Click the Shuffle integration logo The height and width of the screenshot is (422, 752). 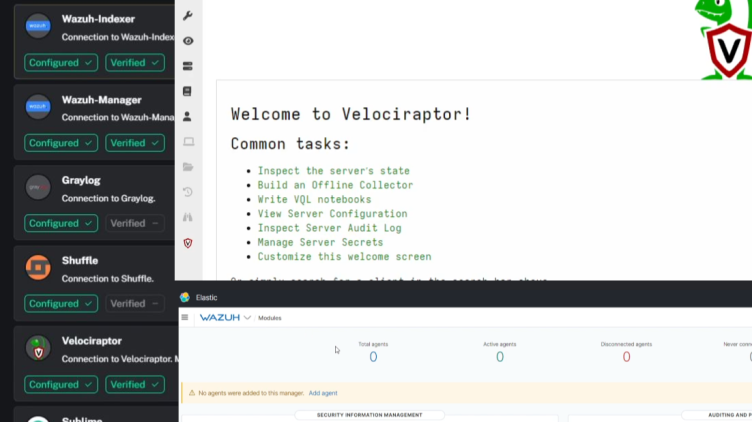pos(38,267)
